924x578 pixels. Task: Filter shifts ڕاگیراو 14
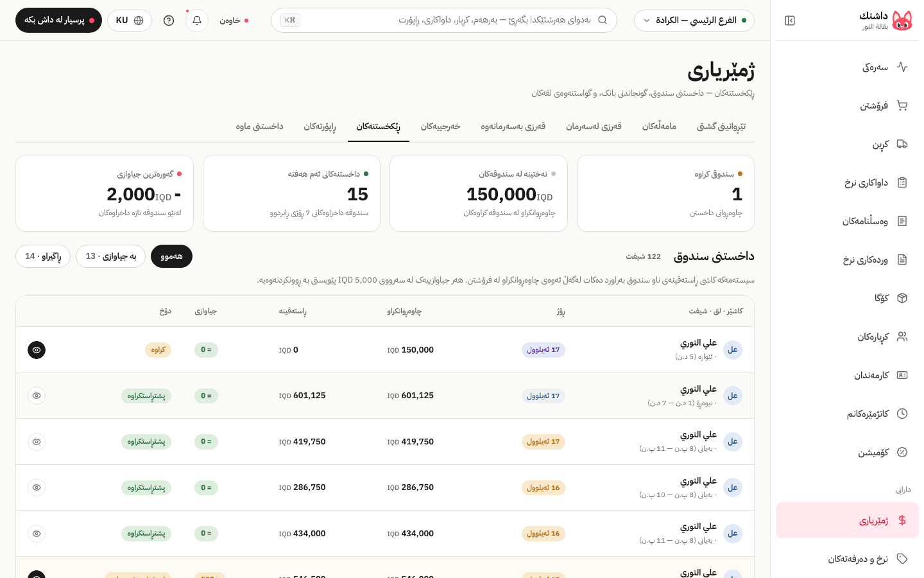tap(43, 256)
